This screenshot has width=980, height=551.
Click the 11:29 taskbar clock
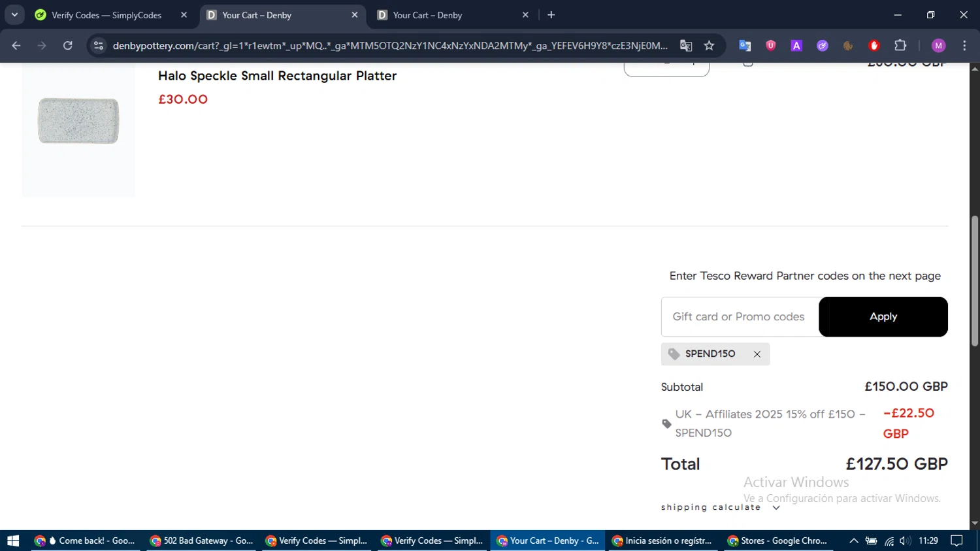click(928, 541)
